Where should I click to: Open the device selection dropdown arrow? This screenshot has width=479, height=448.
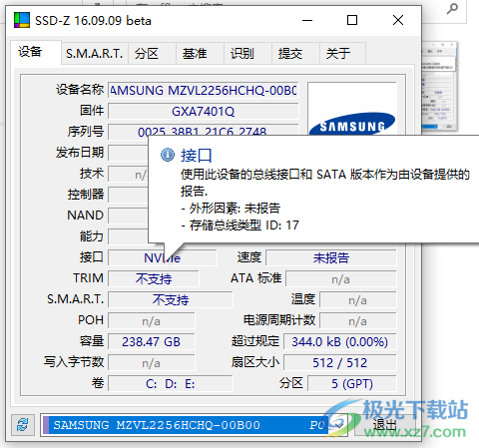[339, 425]
